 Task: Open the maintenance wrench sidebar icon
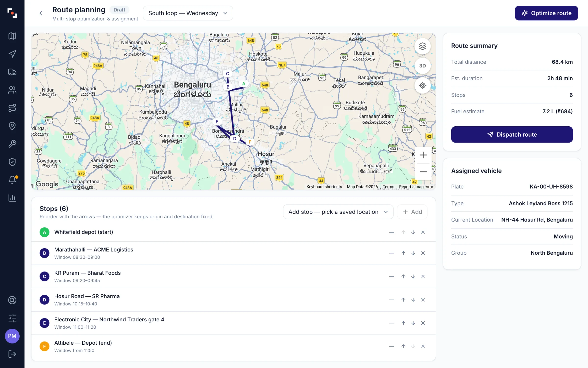[12, 144]
